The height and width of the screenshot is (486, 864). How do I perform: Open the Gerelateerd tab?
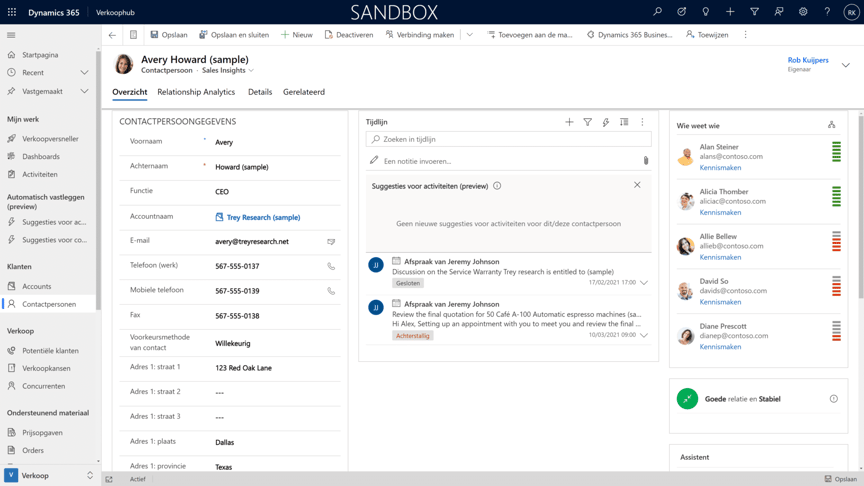point(304,92)
